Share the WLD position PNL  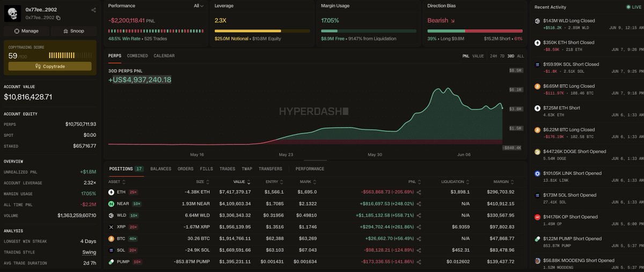point(419,216)
